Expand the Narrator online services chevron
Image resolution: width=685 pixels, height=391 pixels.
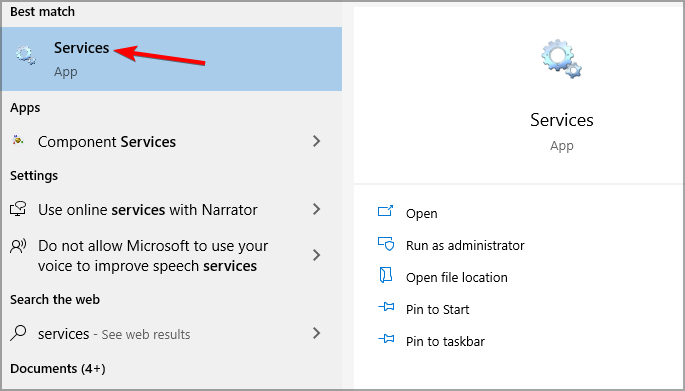(317, 209)
